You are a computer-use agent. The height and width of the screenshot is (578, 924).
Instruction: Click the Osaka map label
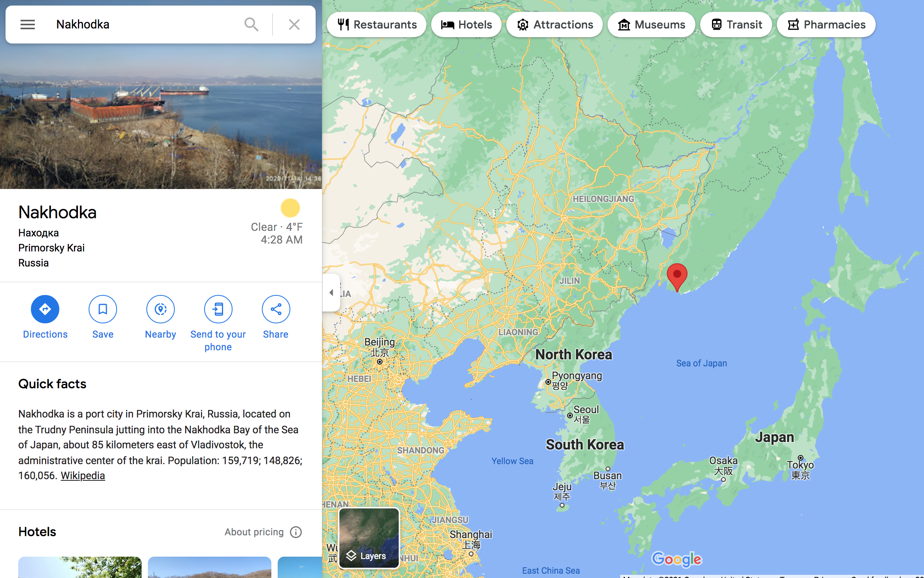click(x=723, y=465)
